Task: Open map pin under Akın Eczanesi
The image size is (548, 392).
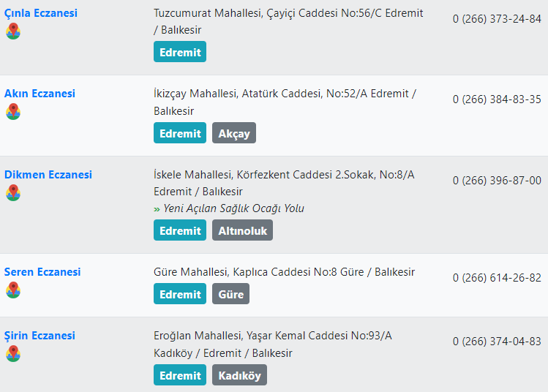Action: point(13,111)
